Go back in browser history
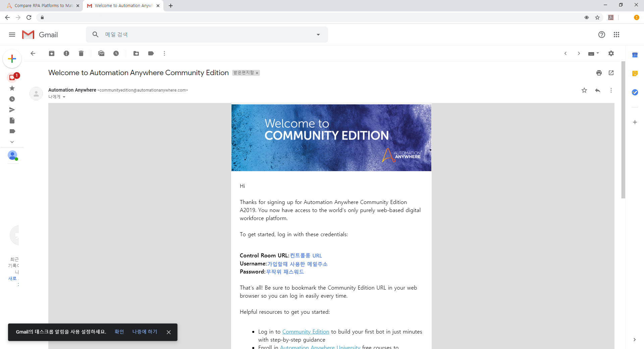 [7, 17]
